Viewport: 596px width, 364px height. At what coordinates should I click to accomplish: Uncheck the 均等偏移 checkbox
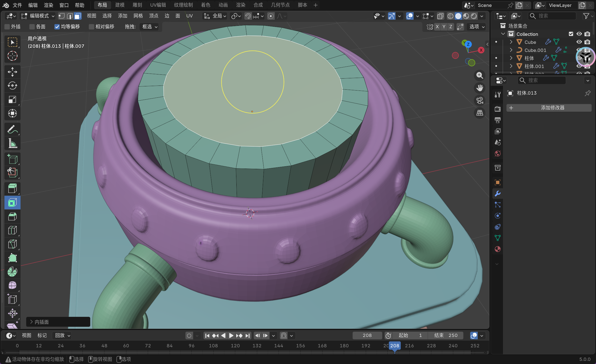coord(57,27)
